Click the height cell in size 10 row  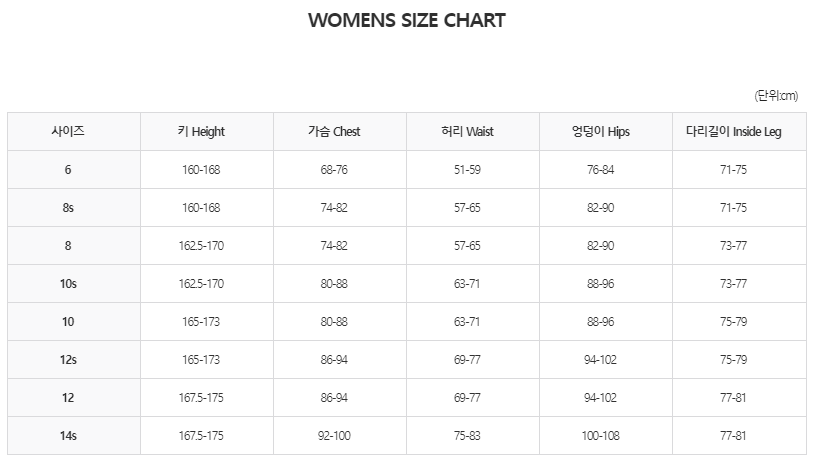pyautogui.click(x=200, y=322)
